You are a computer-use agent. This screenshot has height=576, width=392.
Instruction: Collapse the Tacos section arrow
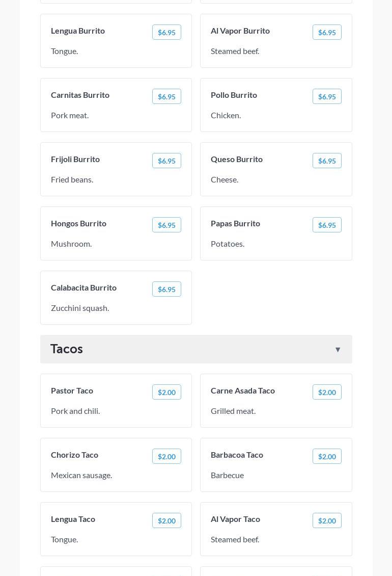pyautogui.click(x=338, y=350)
